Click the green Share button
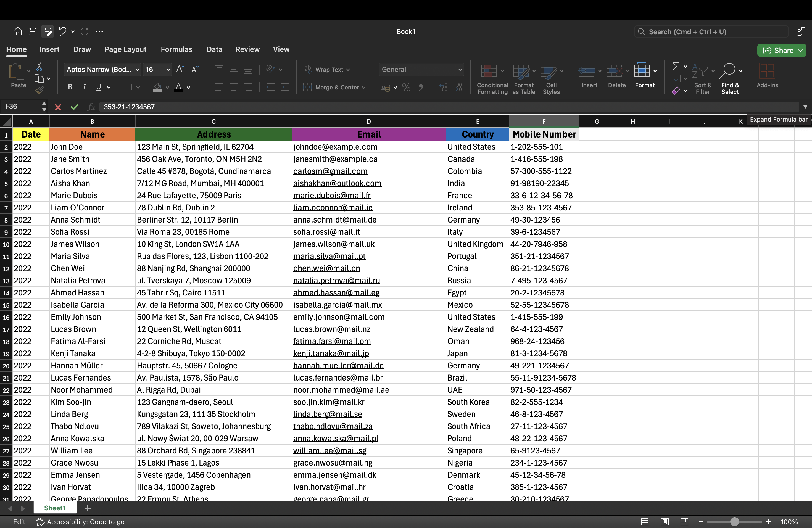This screenshot has width=812, height=528. click(x=782, y=50)
